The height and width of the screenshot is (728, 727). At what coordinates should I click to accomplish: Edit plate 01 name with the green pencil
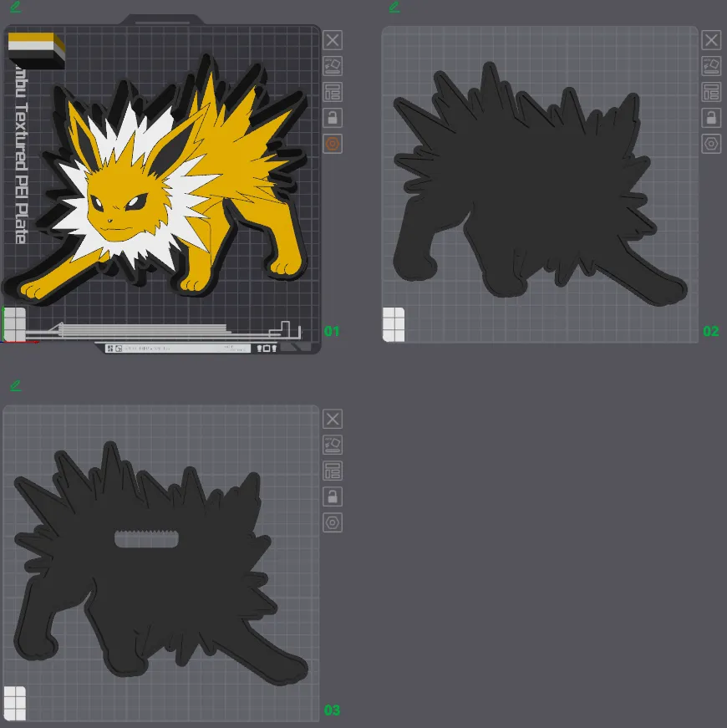click(x=13, y=7)
